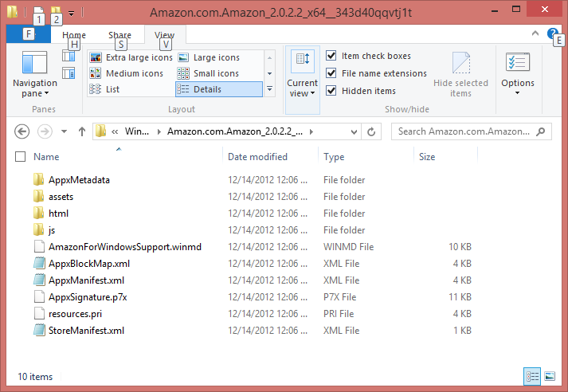Click the Win... breadcrumb segment

coord(137,131)
